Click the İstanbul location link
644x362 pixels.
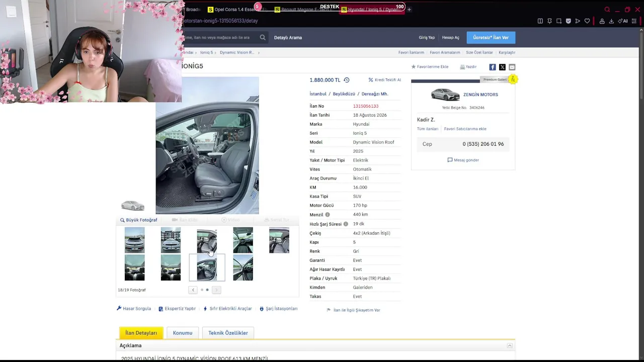tap(318, 94)
